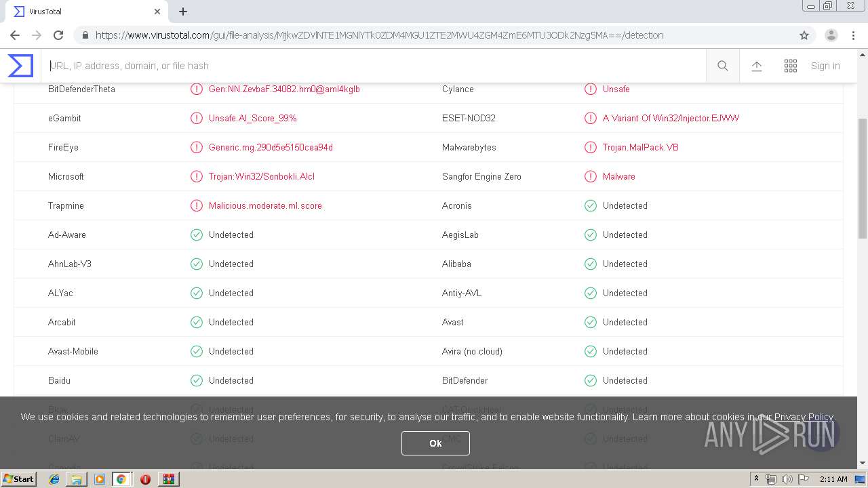Screen dimensions: 868x488
Task: Click the Avira (no cloud) engine name
Action: [472, 351]
